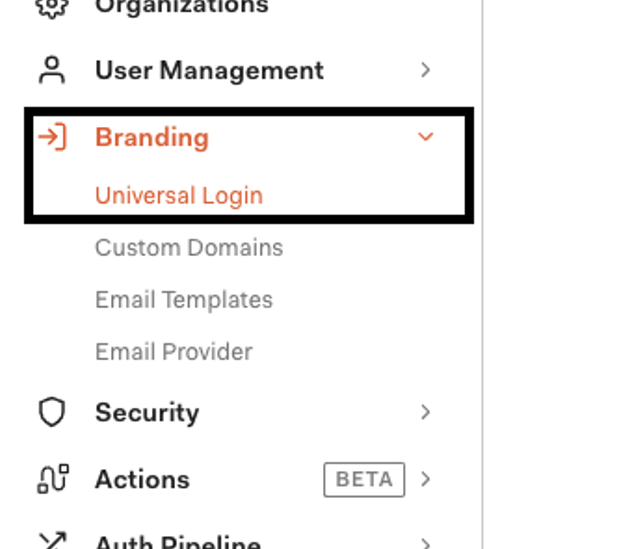Click the Actions flow icon
The image size is (643, 549).
(x=51, y=479)
